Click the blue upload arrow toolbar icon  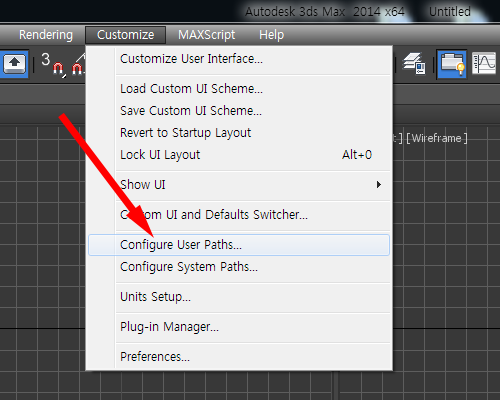click(x=14, y=64)
